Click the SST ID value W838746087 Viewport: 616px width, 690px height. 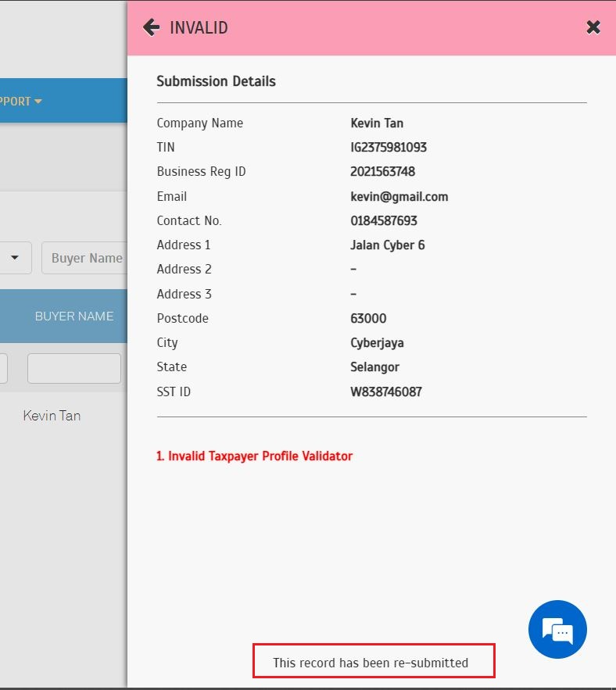tap(385, 391)
